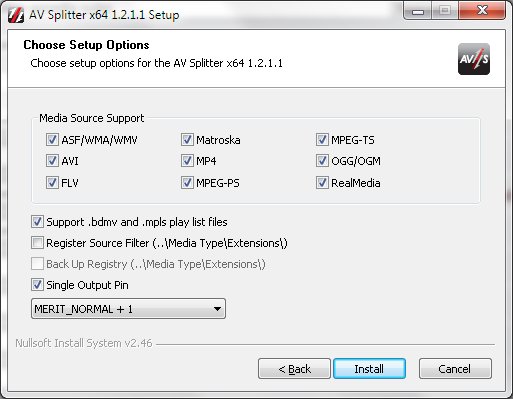Screen dimensions: 513x399
Task: Cancel the AV Splitter setup
Action: [x=455, y=369]
